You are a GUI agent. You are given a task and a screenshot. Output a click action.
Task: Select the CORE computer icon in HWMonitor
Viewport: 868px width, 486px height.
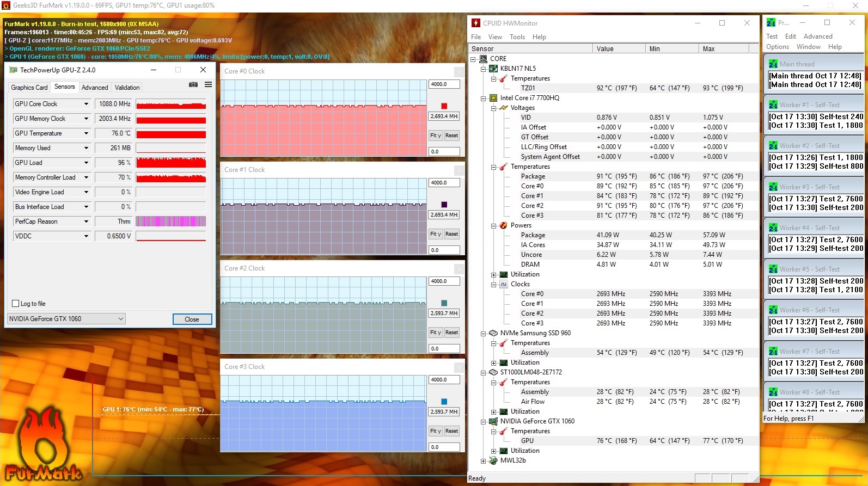coord(483,59)
